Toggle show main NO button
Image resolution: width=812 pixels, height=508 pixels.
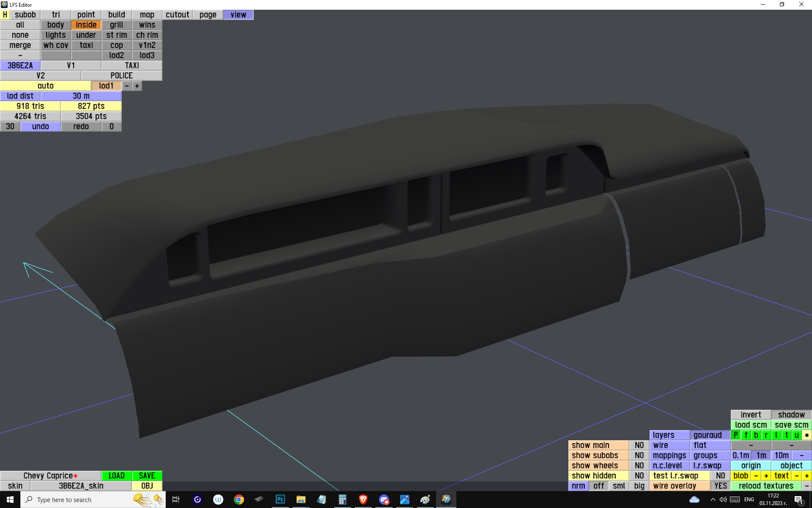[x=639, y=445]
